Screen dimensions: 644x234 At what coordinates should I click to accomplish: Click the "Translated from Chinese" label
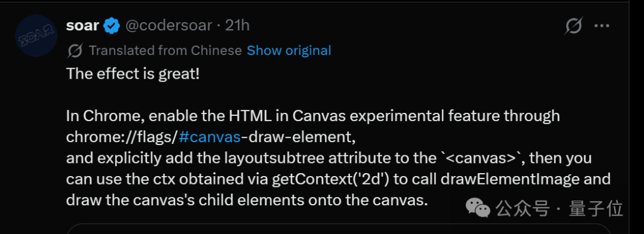pyautogui.click(x=165, y=51)
